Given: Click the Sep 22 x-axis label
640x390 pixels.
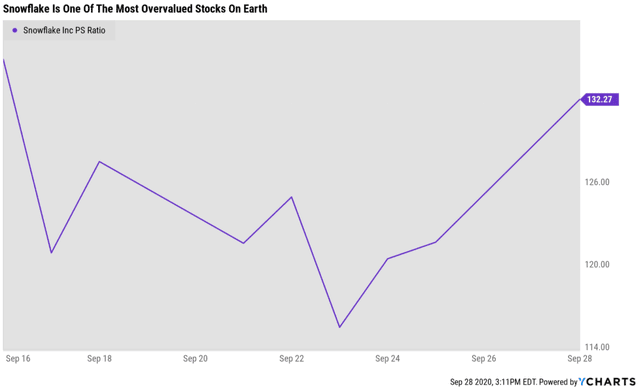Looking at the screenshot, I should pyautogui.click(x=291, y=359).
